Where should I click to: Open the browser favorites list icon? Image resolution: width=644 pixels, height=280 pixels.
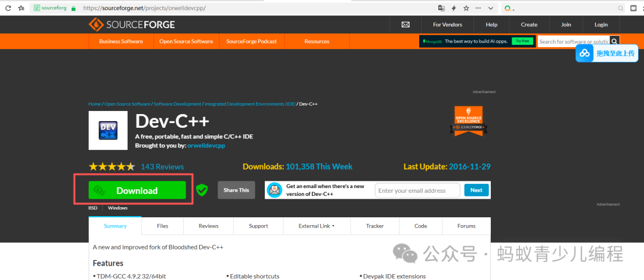[x=21, y=8]
